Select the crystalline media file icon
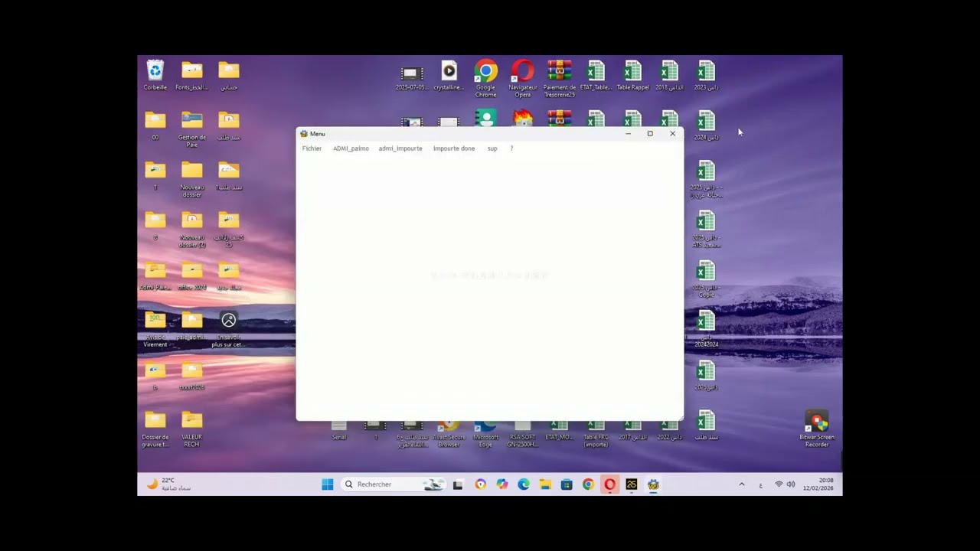980x551 pixels. coord(449,76)
